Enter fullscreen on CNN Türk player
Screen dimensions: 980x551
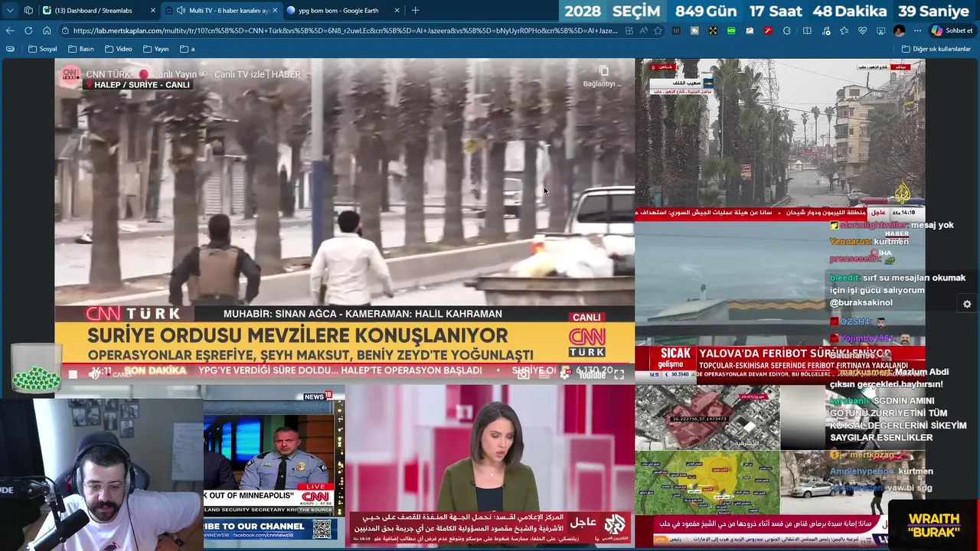(619, 373)
